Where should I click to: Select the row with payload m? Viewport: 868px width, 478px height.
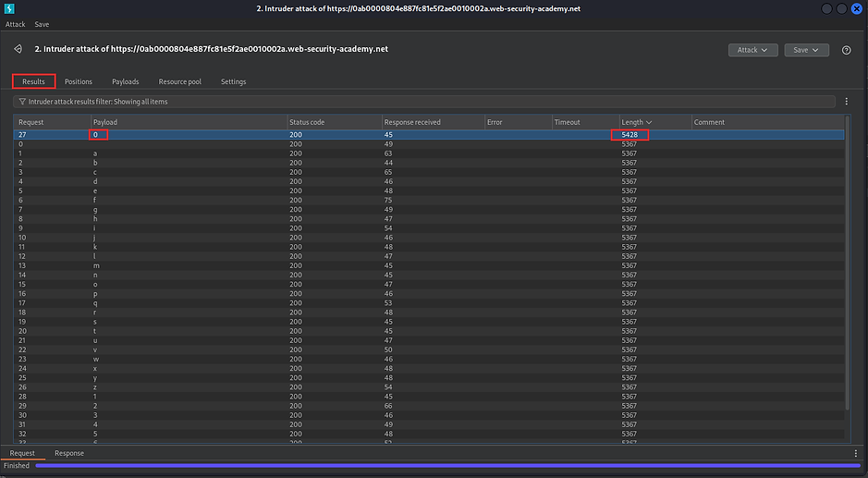429,265
